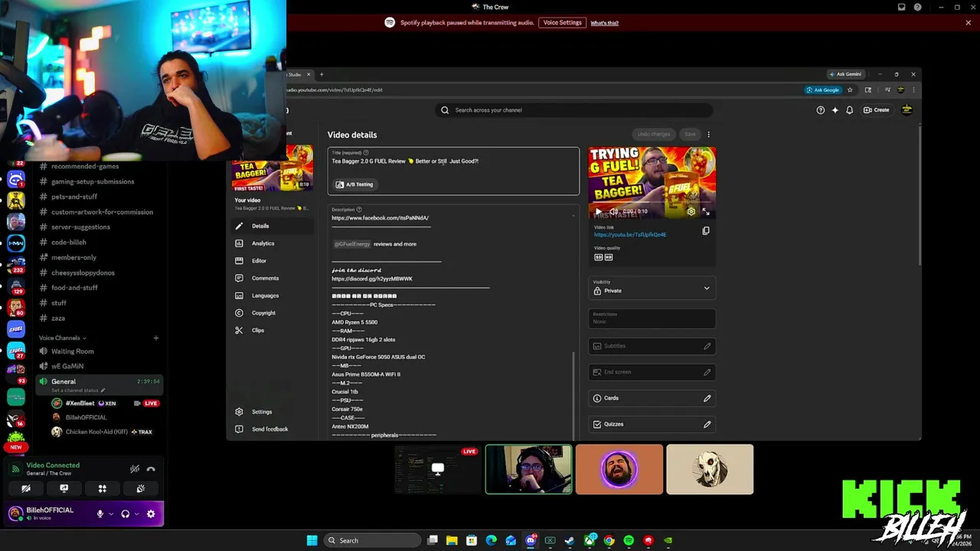980x551 pixels.
Task: Click Ask Gemini in browser title bar
Action: [x=845, y=74]
